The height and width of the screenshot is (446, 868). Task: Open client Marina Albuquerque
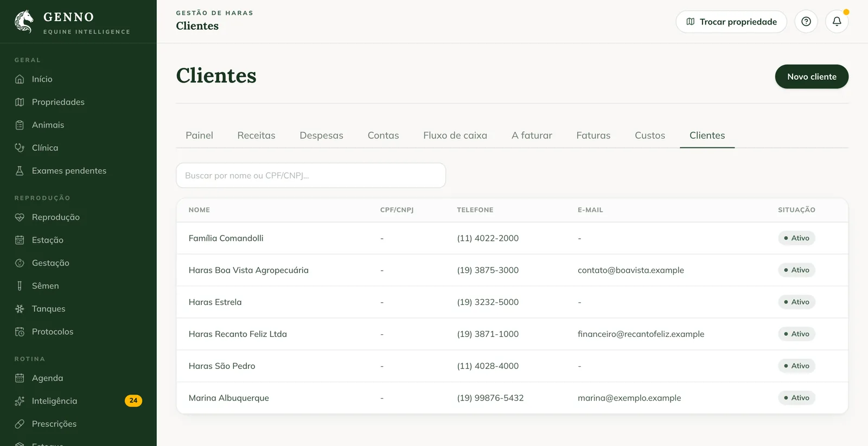pos(228,398)
